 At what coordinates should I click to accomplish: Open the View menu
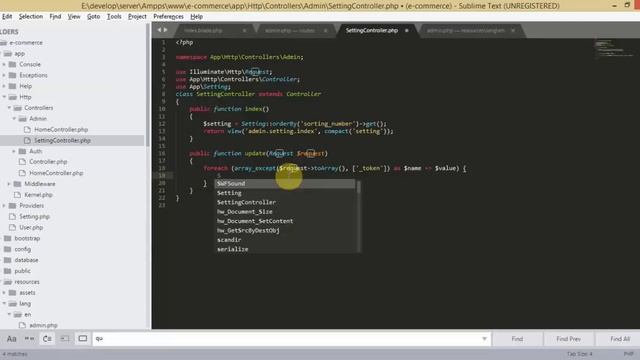(74, 17)
